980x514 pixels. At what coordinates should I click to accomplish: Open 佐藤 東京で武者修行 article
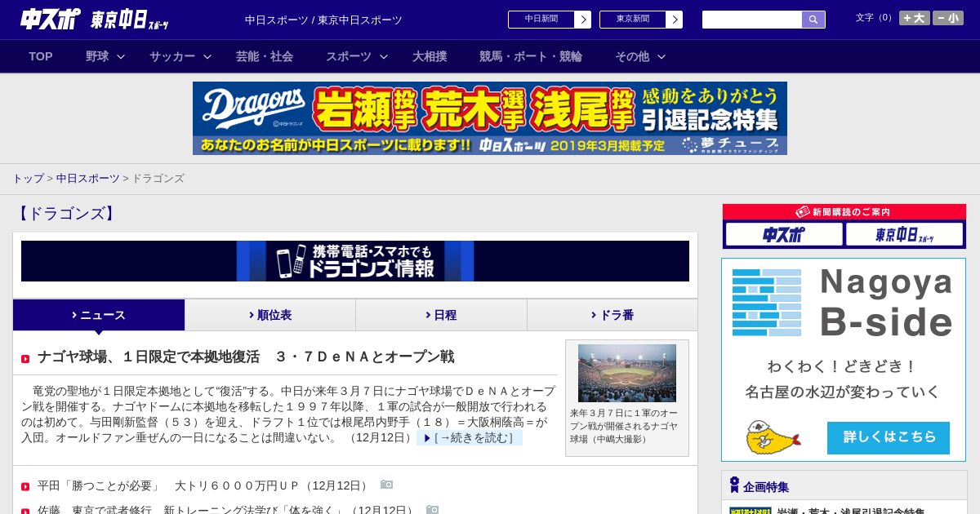click(x=226, y=510)
